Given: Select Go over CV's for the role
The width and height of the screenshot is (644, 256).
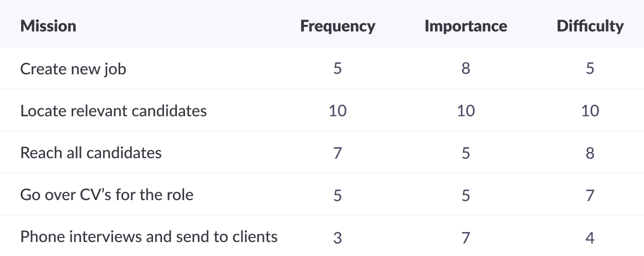Looking at the screenshot, I should point(106,194).
